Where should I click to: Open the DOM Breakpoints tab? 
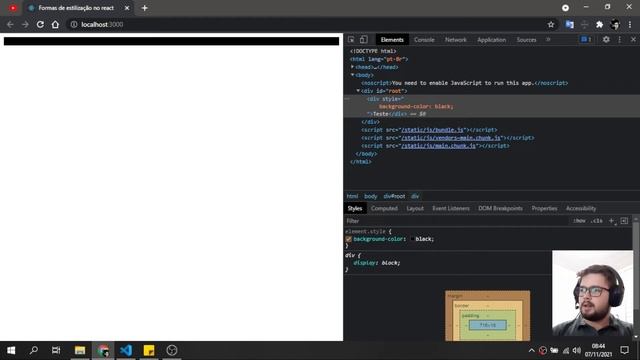pos(500,208)
